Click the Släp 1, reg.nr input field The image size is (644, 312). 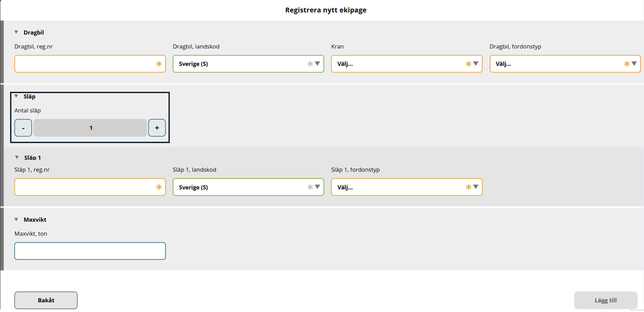pyautogui.click(x=90, y=187)
